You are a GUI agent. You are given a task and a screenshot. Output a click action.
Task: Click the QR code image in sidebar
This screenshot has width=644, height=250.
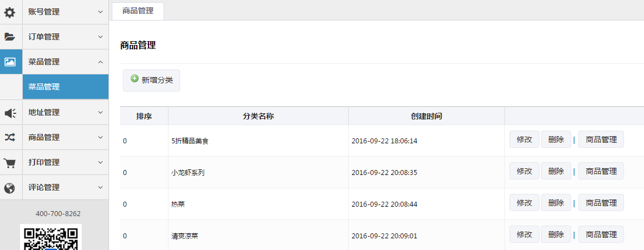(x=51, y=237)
